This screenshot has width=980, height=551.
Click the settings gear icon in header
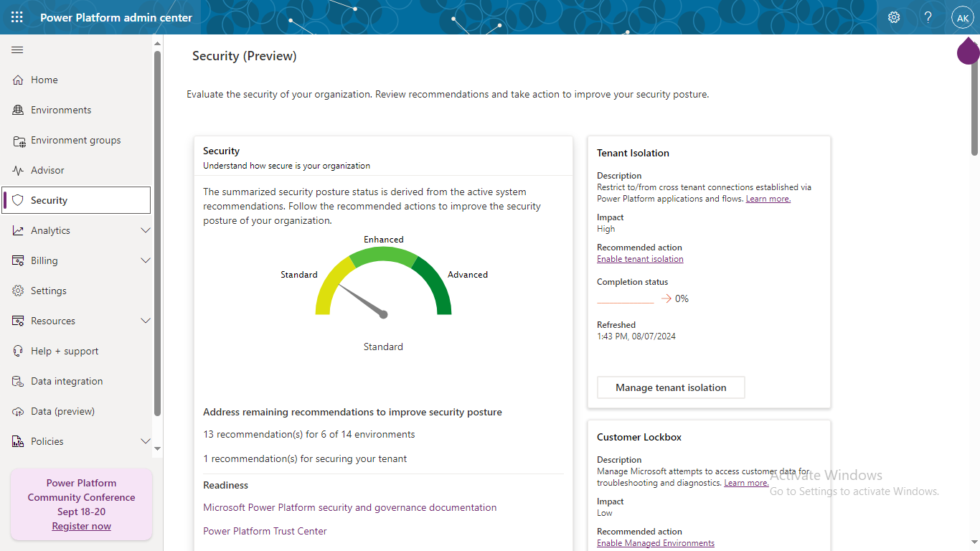[894, 17]
